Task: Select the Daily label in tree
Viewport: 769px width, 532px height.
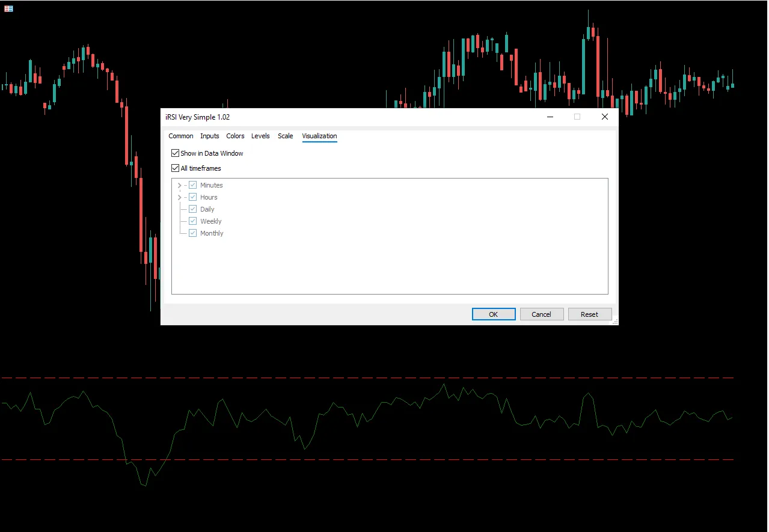Action: [x=207, y=209]
